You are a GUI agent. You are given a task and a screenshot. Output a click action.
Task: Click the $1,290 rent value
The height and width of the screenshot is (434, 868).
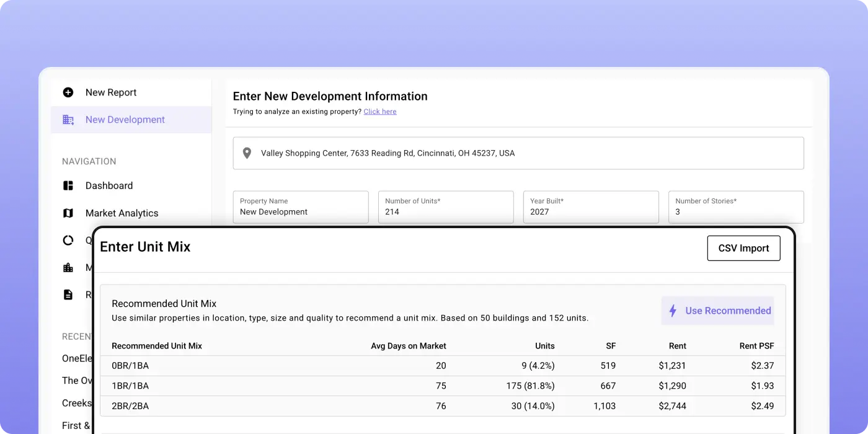pos(673,386)
